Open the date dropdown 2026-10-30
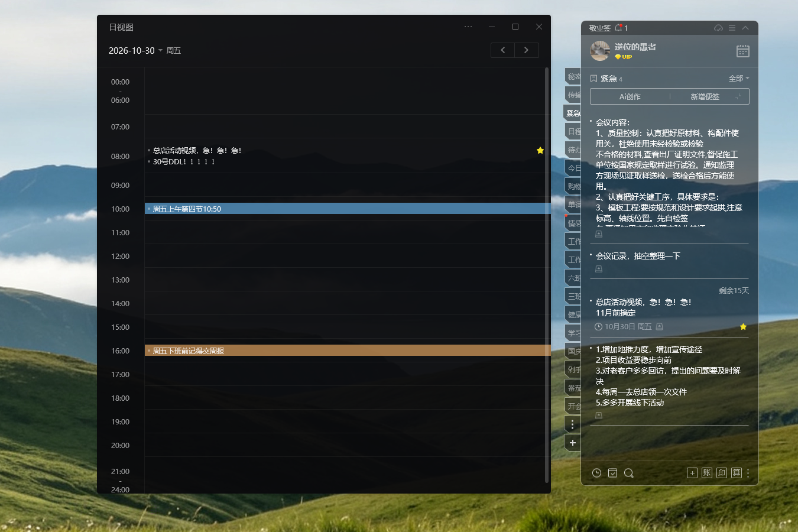 135,51
